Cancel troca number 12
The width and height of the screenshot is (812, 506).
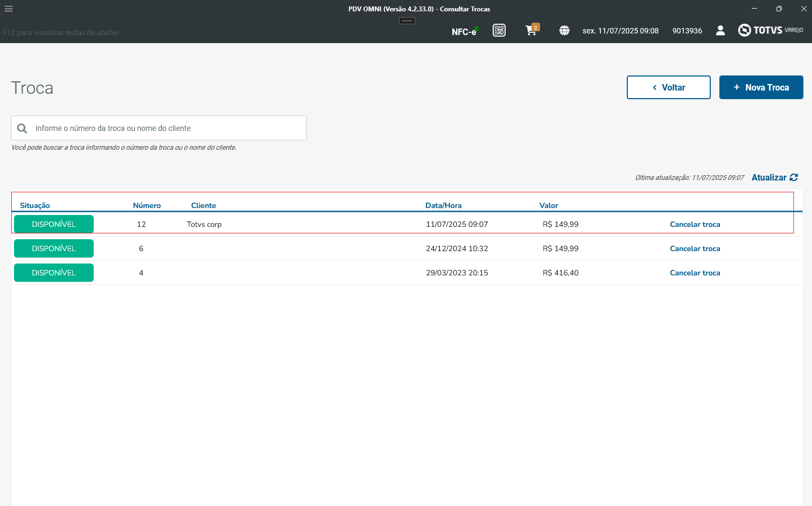pyautogui.click(x=695, y=224)
